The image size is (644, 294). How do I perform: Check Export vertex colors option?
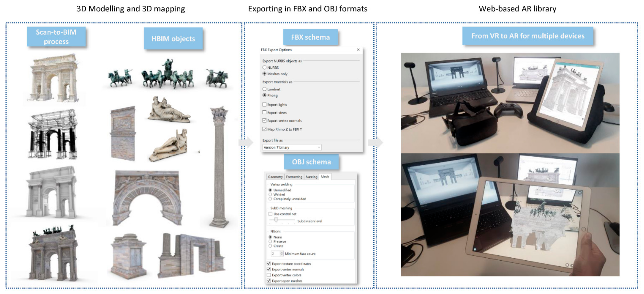pyautogui.click(x=269, y=275)
